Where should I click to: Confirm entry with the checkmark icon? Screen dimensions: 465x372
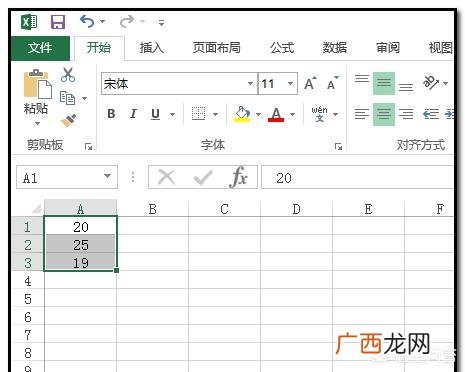coord(203,177)
